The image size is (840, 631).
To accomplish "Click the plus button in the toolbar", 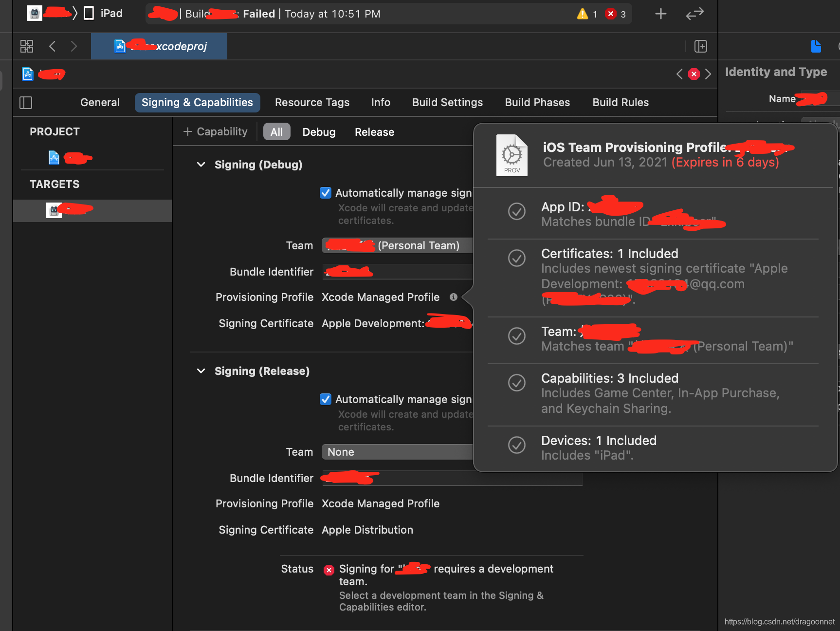I will tap(661, 14).
